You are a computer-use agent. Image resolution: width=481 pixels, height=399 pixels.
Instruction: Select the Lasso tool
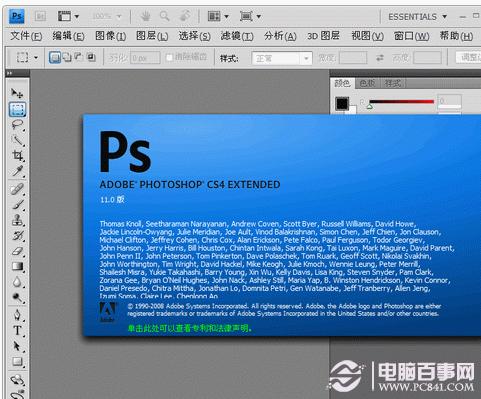[17, 125]
